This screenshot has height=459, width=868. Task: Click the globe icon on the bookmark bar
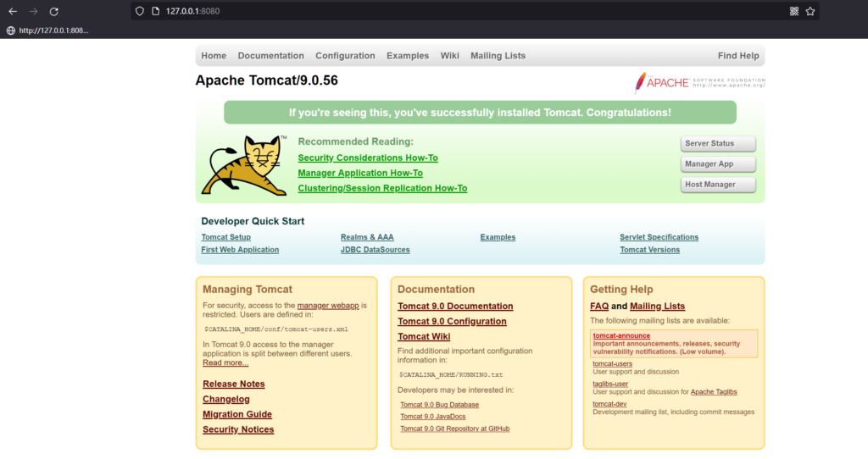tap(10, 30)
